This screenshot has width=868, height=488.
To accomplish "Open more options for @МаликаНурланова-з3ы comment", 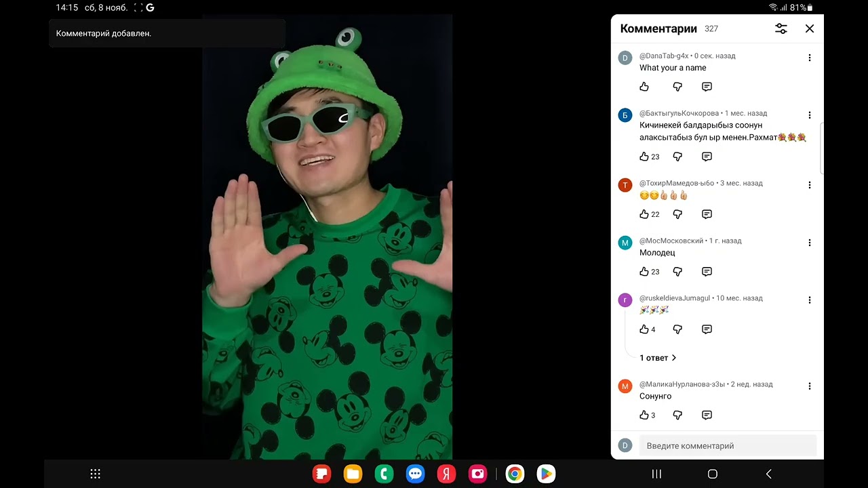I will (809, 386).
